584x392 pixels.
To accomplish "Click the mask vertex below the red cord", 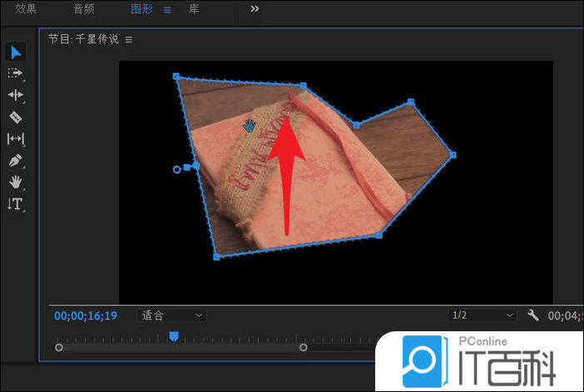I will [x=379, y=236].
